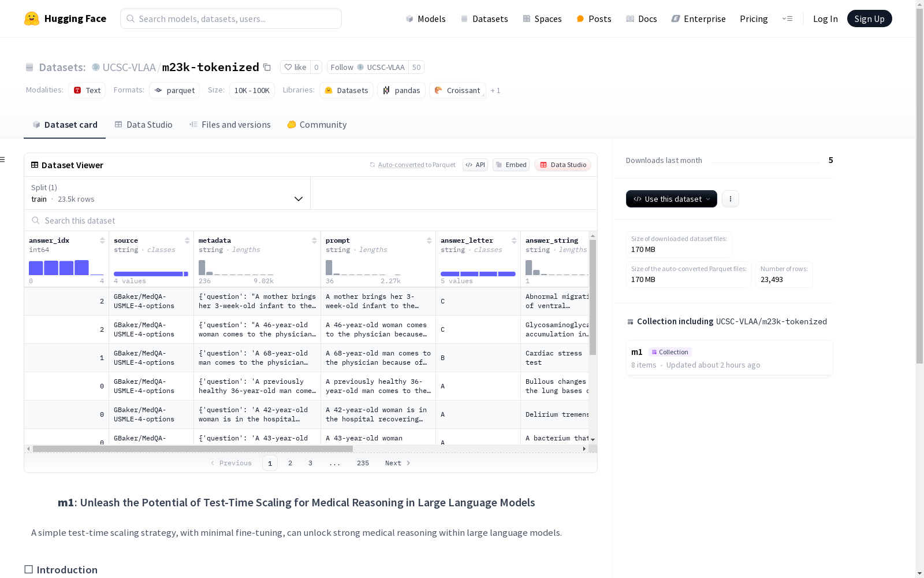Viewport: 924px width, 578px height.
Task: Open Posts in the top navigation
Action: [594, 18]
